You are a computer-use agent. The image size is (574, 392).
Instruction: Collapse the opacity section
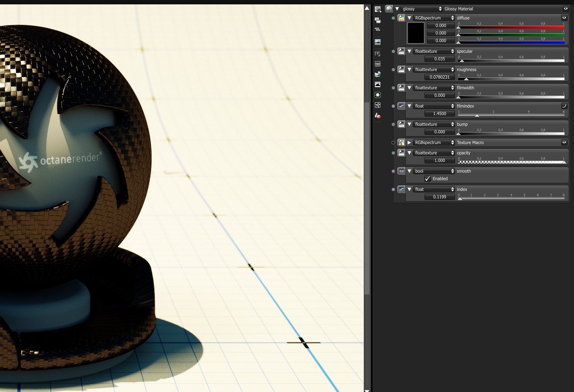click(x=409, y=153)
